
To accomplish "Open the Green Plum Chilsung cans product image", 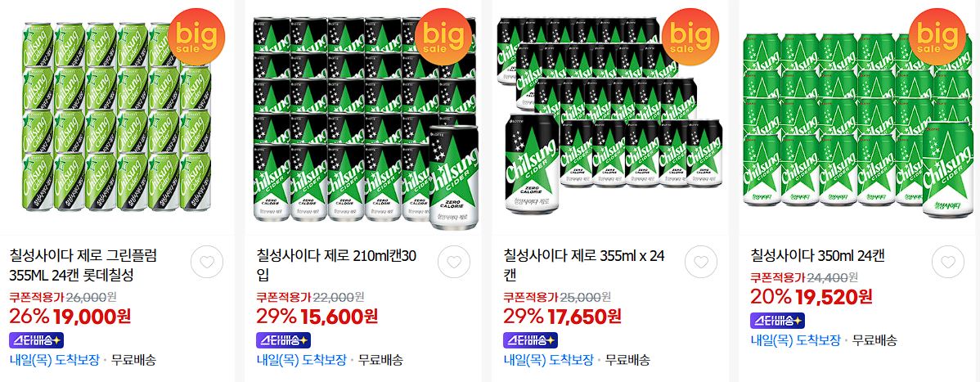I will [117, 118].
